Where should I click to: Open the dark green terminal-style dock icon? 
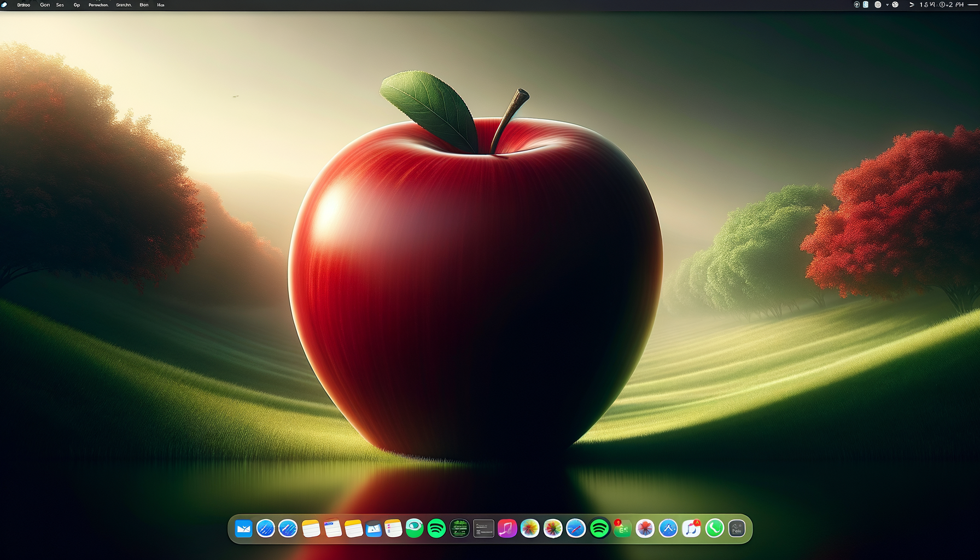459,529
